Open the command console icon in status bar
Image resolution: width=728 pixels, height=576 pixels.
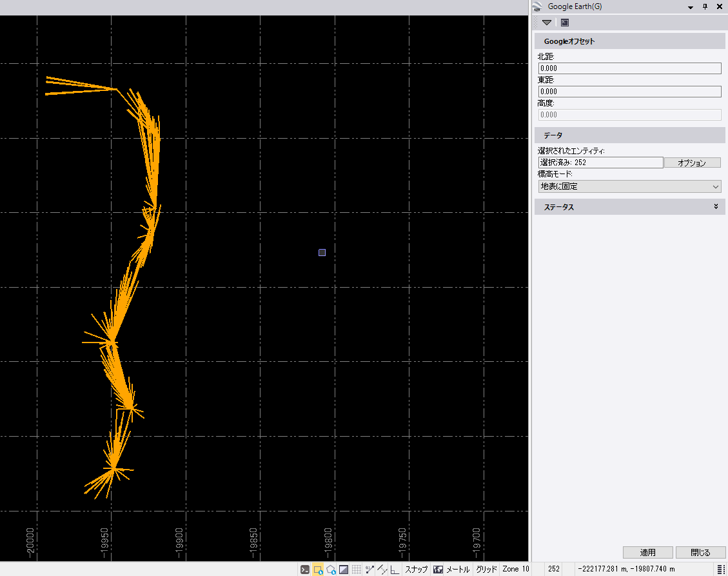click(x=305, y=570)
